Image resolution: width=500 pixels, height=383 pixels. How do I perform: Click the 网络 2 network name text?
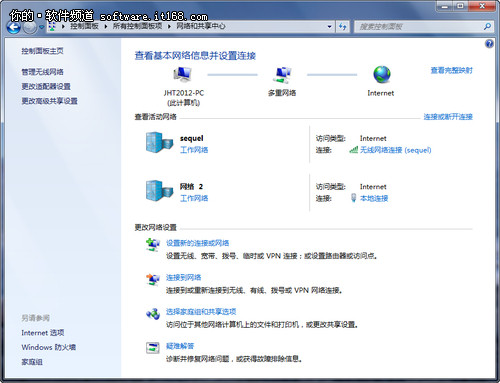click(191, 187)
